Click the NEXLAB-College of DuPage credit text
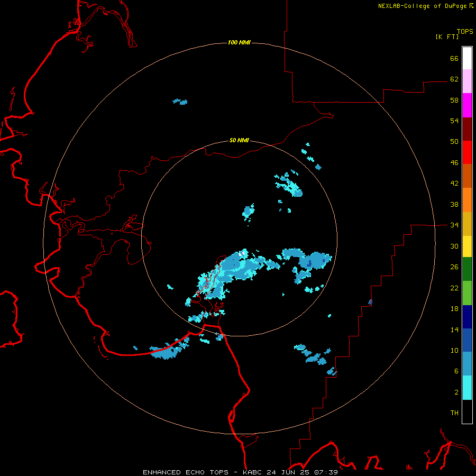This screenshot has height=476, width=476. (x=422, y=6)
